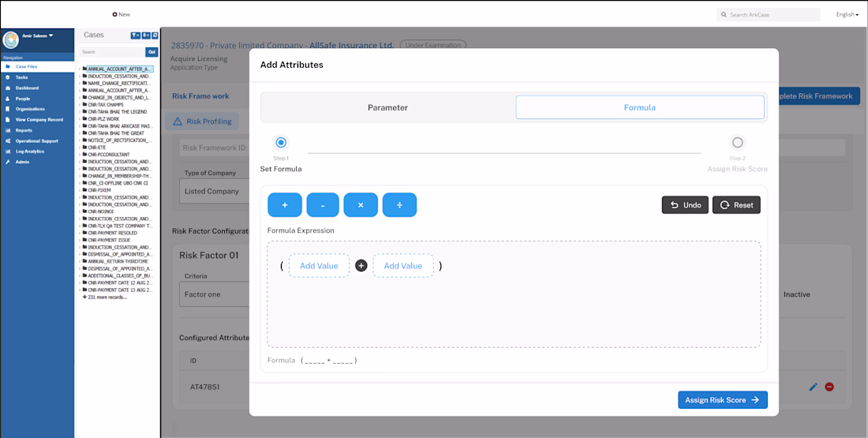Select CNR-TAHA BHAI ARKCASE MAS... case
The image size is (868, 438).
click(x=119, y=125)
